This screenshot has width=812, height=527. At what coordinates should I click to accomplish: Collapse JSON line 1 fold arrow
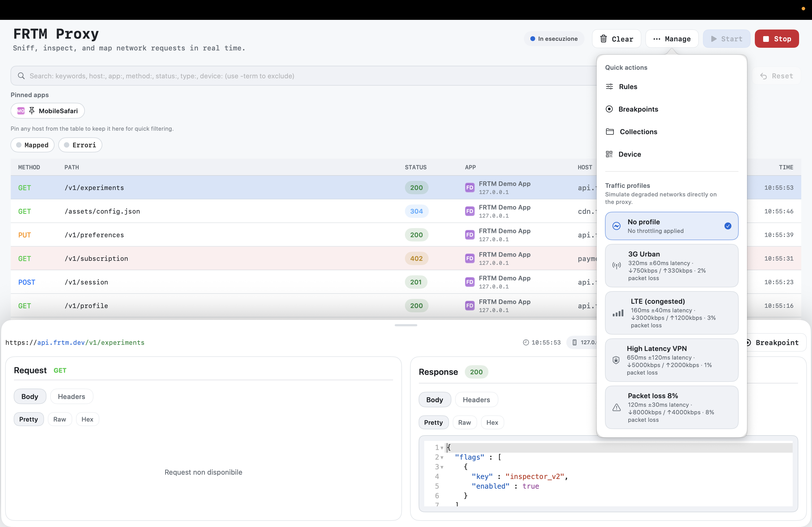coord(442,448)
